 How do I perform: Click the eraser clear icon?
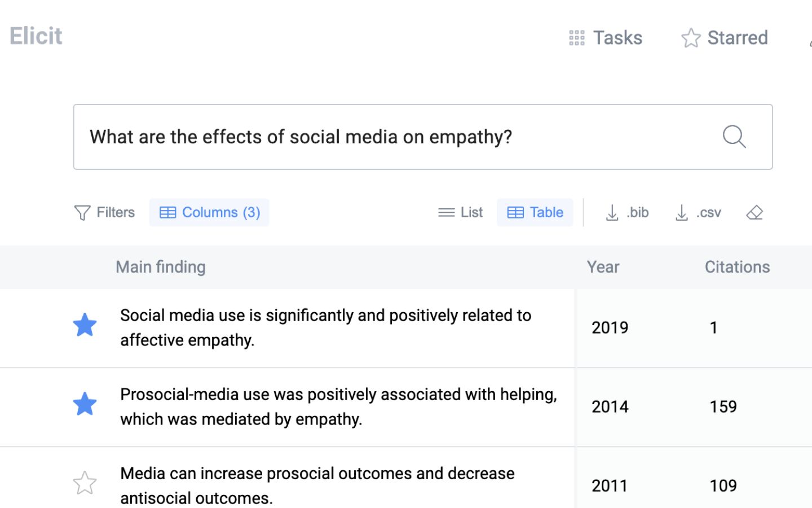tap(754, 213)
